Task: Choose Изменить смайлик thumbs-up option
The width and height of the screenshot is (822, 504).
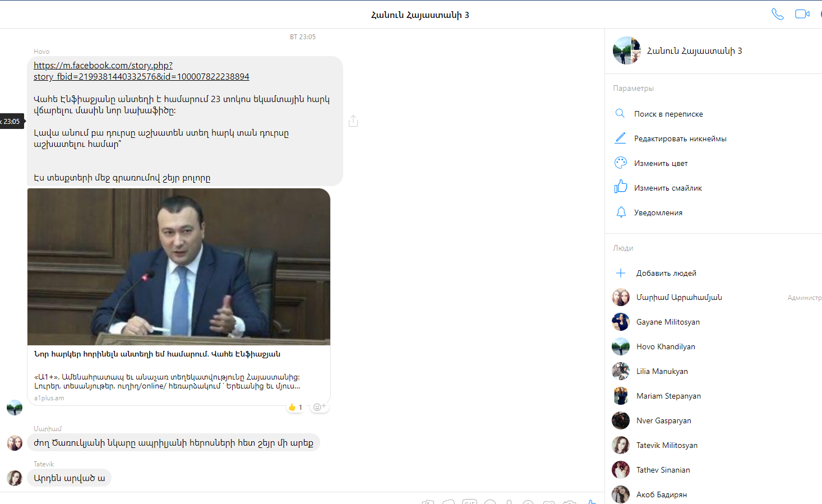Action: pyautogui.click(x=667, y=188)
